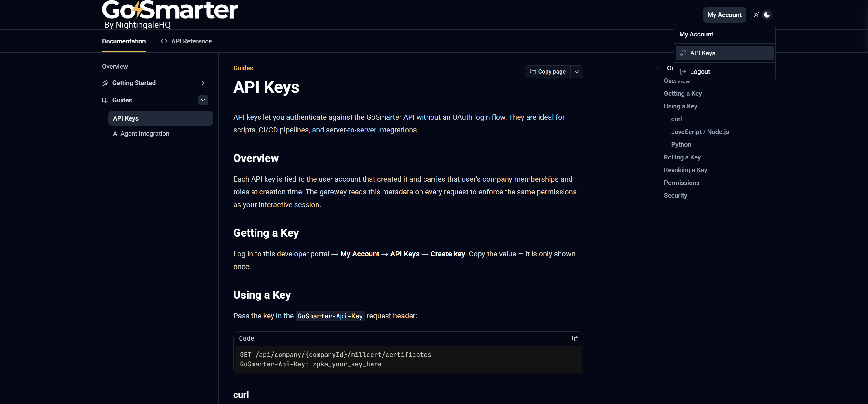
Task: Click the key icon beside API Keys
Action: point(683,53)
